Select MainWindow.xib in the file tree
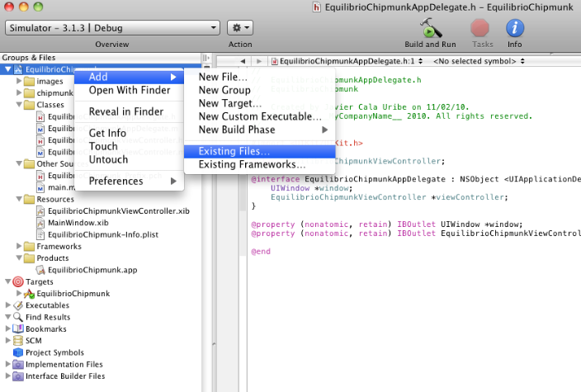The width and height of the screenshot is (581, 392). coord(78,223)
